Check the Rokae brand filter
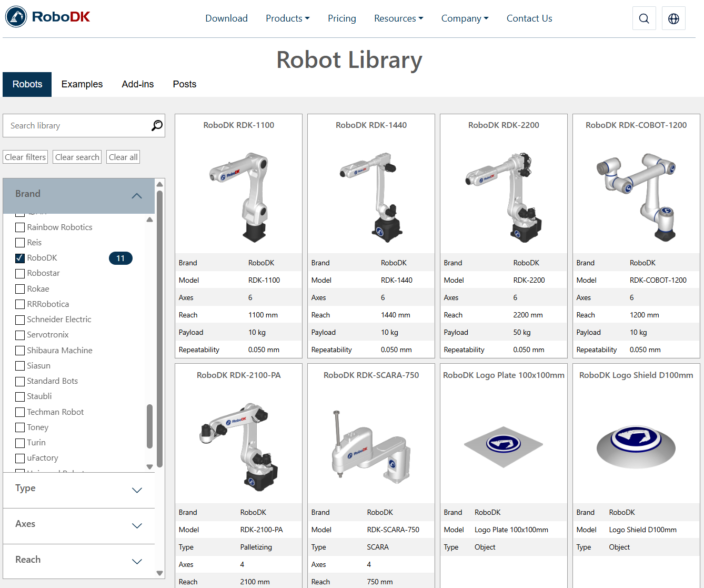 point(20,289)
